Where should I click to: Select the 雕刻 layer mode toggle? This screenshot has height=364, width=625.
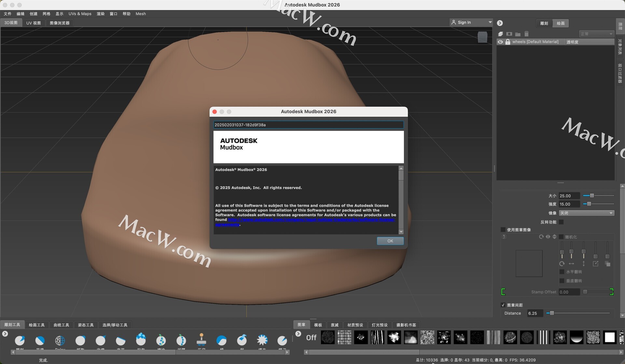(x=544, y=23)
